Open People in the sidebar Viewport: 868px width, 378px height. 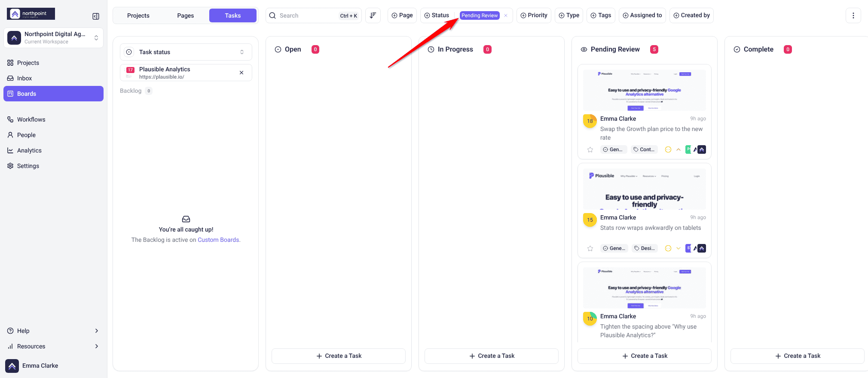click(x=53, y=135)
